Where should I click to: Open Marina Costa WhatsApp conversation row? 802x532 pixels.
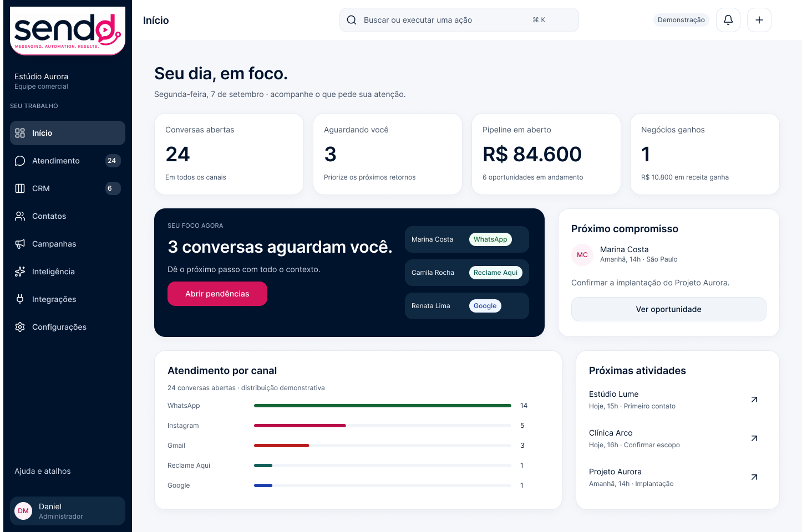467,239
